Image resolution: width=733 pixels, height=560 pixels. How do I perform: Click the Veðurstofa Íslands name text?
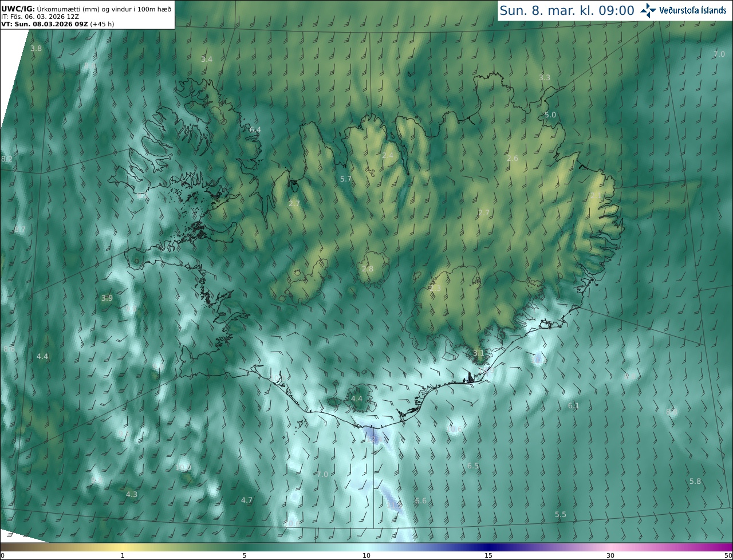[x=693, y=10]
